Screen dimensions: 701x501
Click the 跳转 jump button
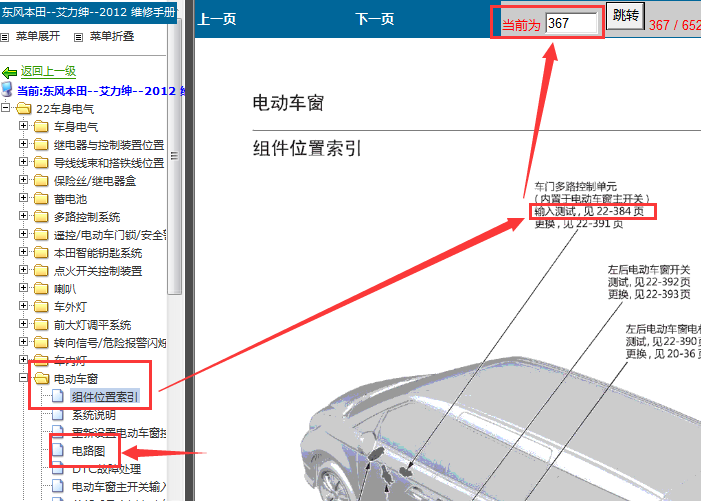[x=625, y=16]
